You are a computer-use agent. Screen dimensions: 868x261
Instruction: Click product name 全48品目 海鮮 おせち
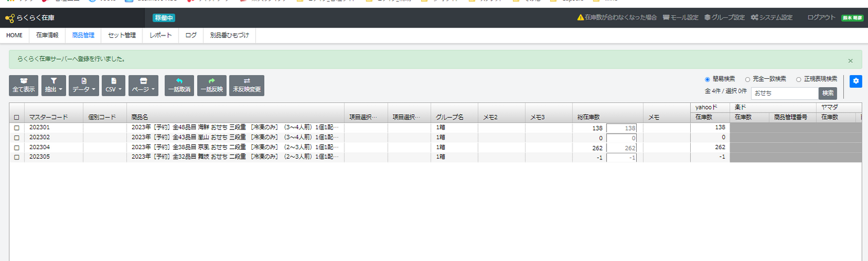click(x=235, y=127)
